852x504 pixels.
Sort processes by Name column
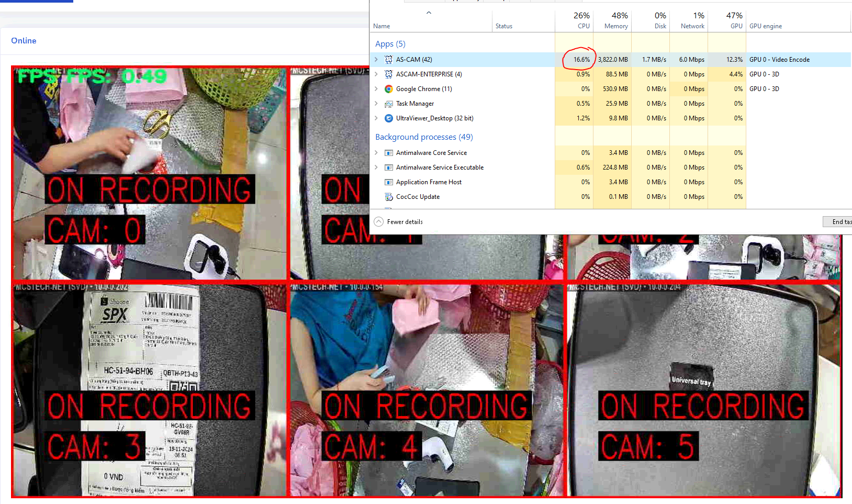[382, 26]
